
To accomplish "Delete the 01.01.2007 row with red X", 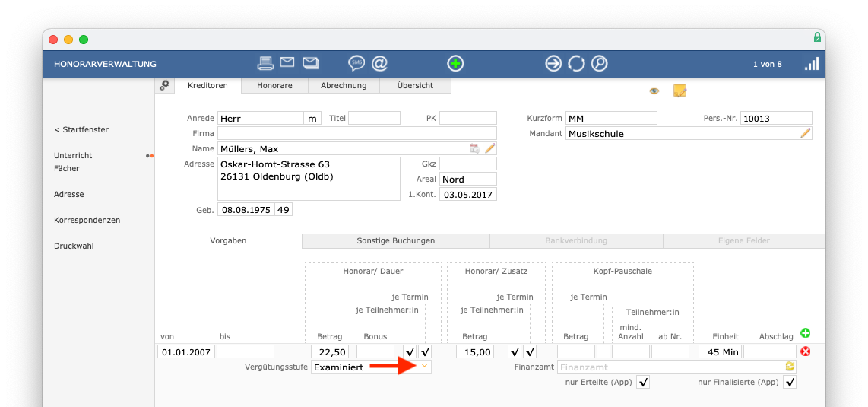I will click(x=806, y=351).
